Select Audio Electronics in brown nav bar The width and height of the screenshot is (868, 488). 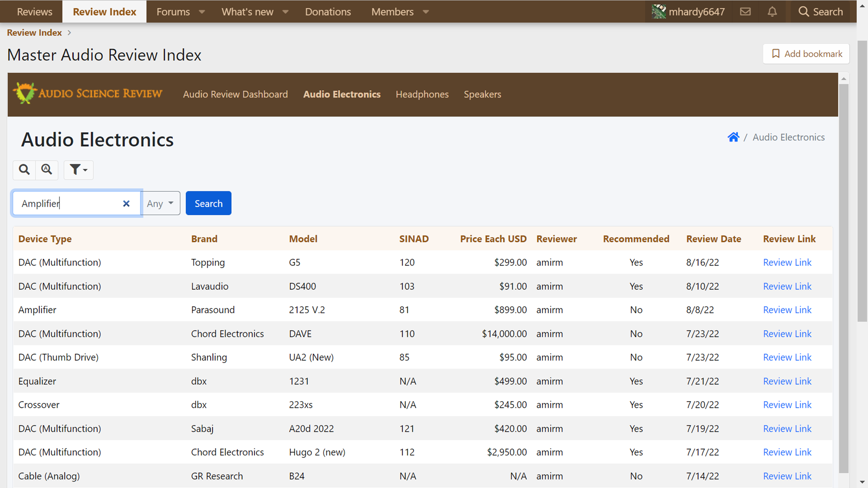342,94
